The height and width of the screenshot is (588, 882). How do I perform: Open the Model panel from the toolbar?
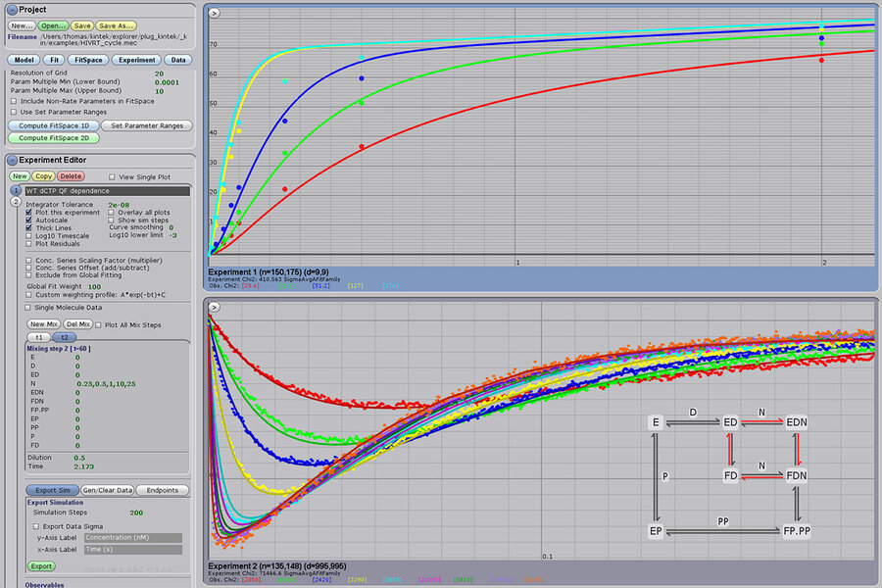[x=23, y=60]
